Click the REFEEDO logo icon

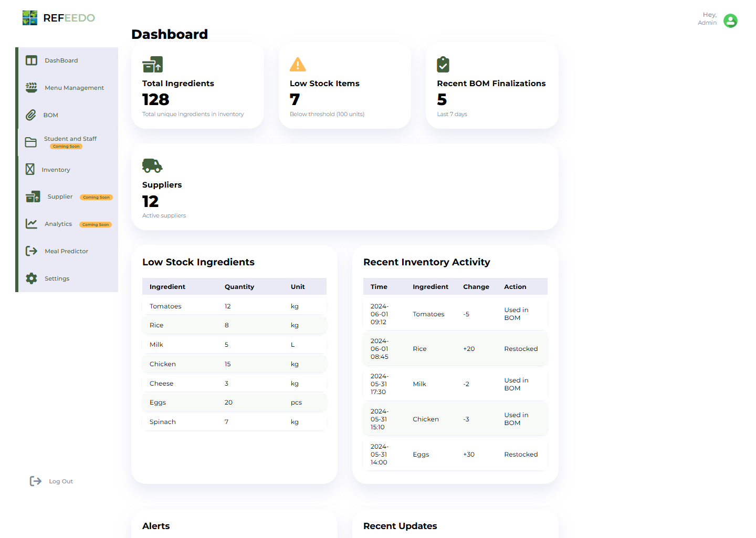click(30, 18)
